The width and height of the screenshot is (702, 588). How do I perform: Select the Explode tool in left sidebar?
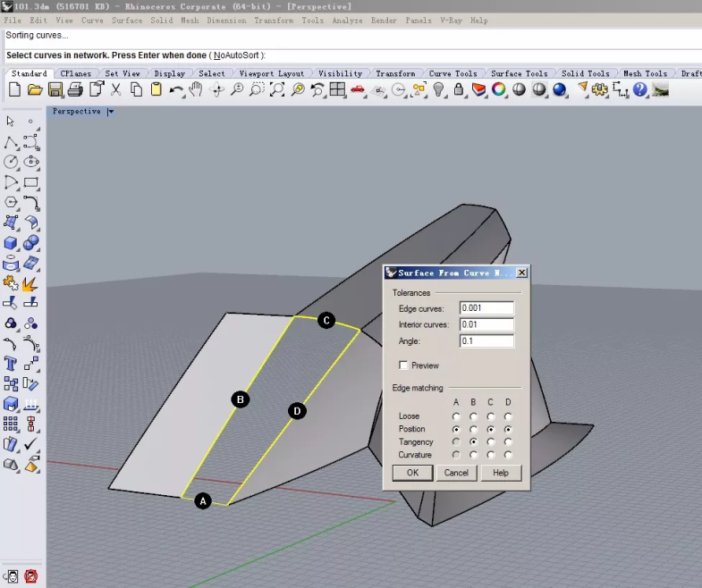(x=31, y=284)
